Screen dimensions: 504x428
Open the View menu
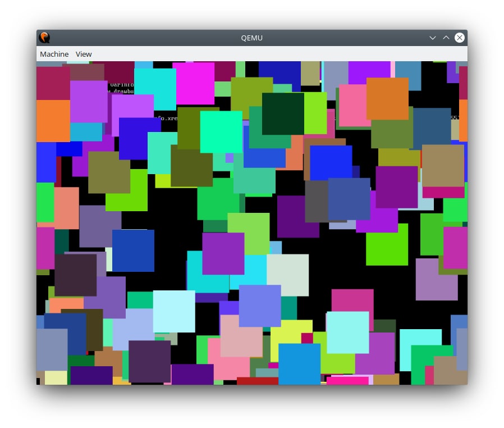pyautogui.click(x=84, y=54)
